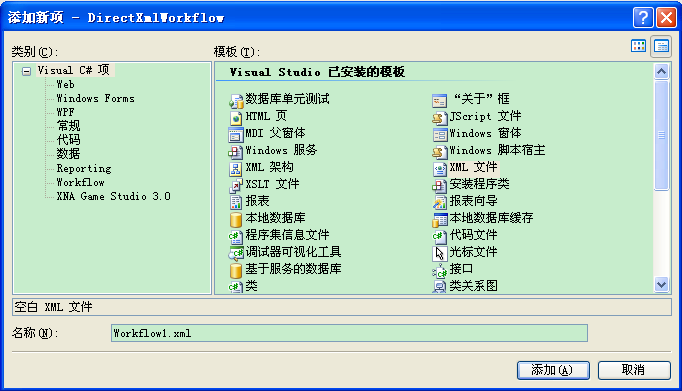Click the template list scroll up arrow
682x391 pixels.
[662, 71]
